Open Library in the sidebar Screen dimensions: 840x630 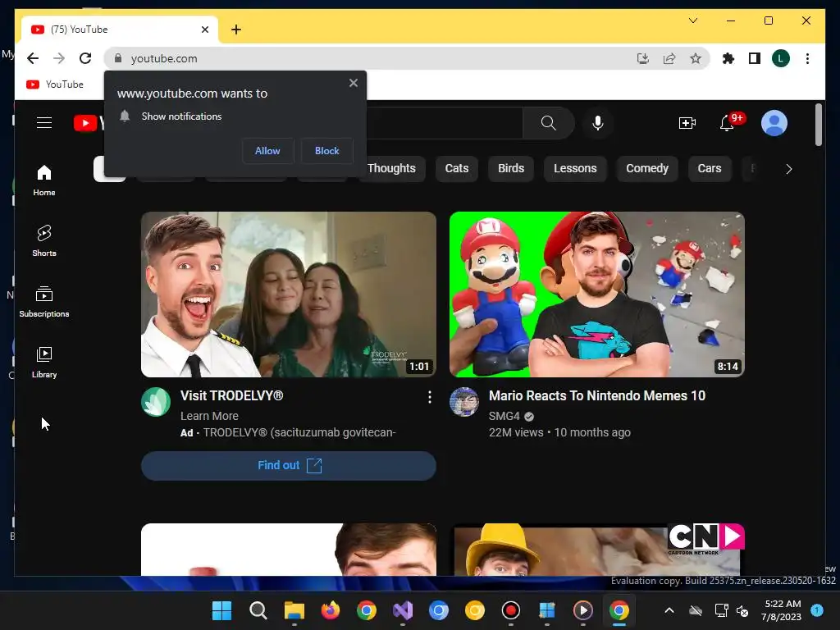pos(44,363)
